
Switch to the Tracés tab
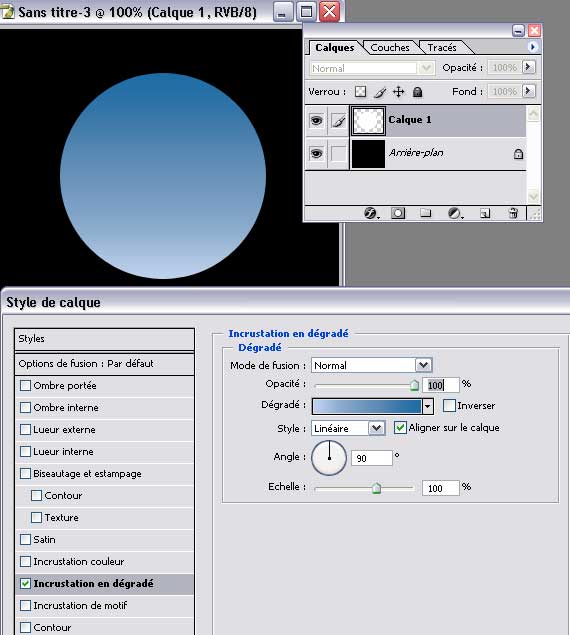pyautogui.click(x=442, y=47)
